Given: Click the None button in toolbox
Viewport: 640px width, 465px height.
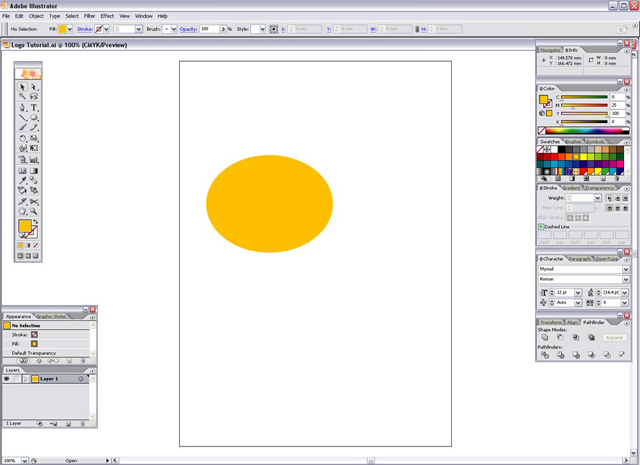Looking at the screenshot, I should pyautogui.click(x=36, y=245).
